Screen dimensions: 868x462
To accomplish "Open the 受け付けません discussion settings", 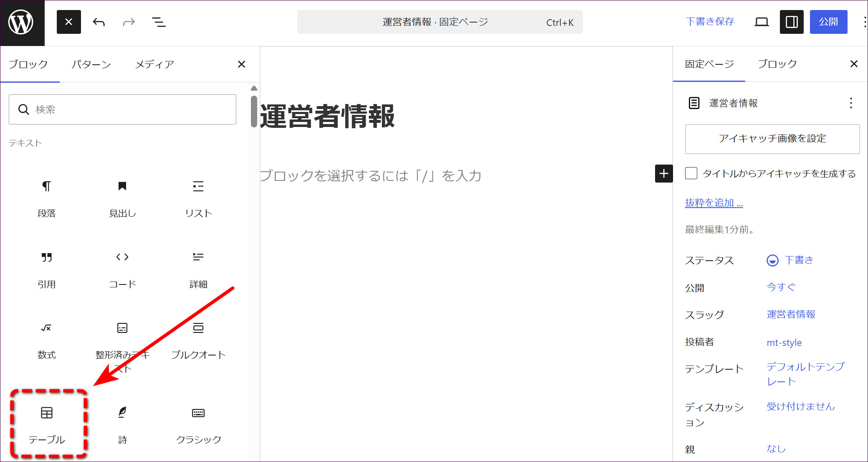I will [x=800, y=406].
